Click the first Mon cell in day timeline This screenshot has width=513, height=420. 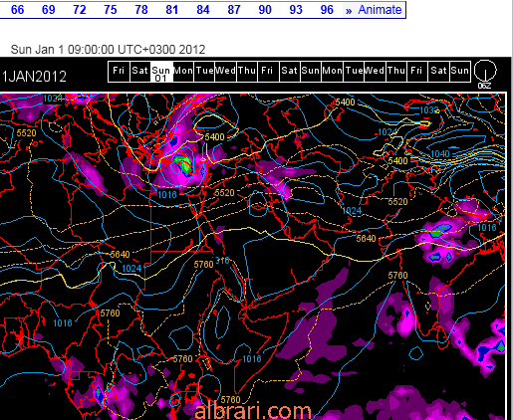[183, 72]
